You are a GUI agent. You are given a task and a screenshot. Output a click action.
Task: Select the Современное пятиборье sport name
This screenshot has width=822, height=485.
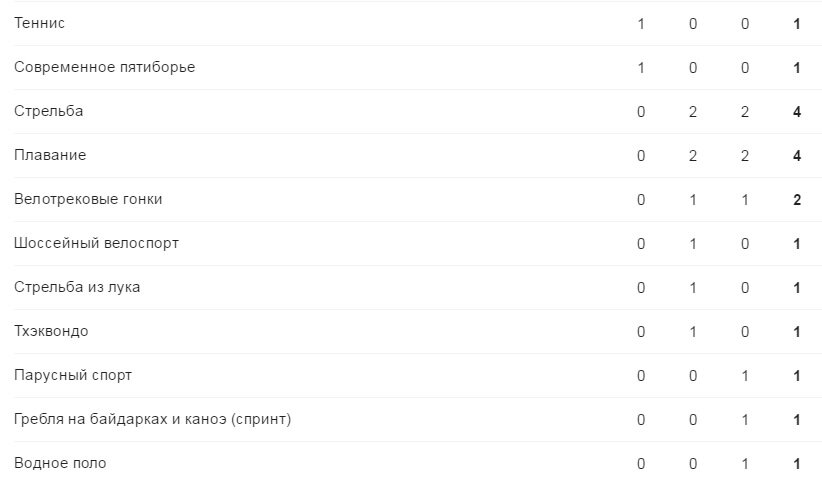[104, 67]
